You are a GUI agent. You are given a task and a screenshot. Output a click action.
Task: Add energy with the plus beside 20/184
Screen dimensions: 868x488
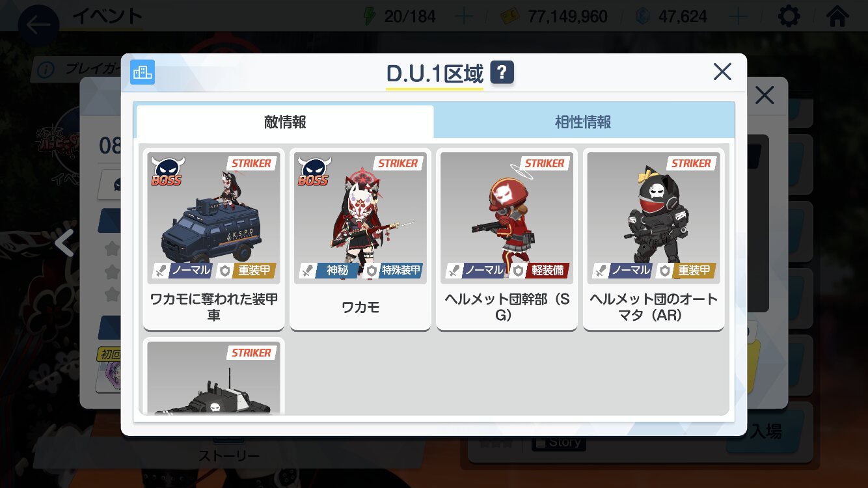464,16
